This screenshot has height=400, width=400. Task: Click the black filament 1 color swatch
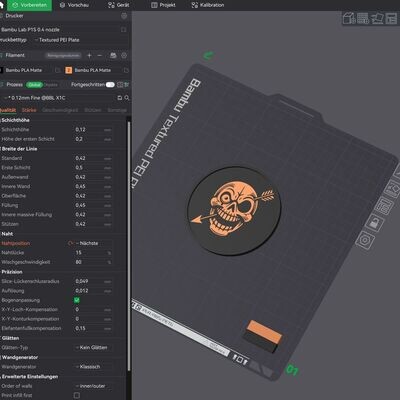tap(1, 70)
